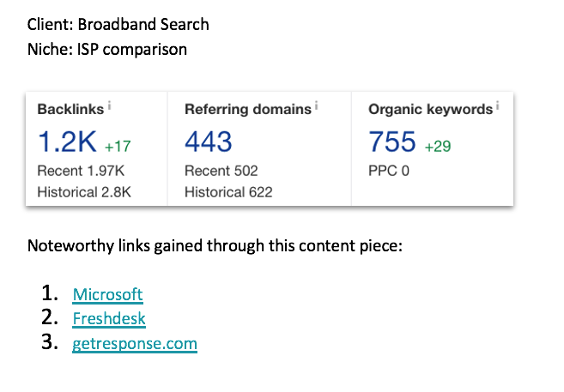The image size is (564, 392).
Task: Click Historical 2.8K backlinks text
Action: tap(84, 192)
